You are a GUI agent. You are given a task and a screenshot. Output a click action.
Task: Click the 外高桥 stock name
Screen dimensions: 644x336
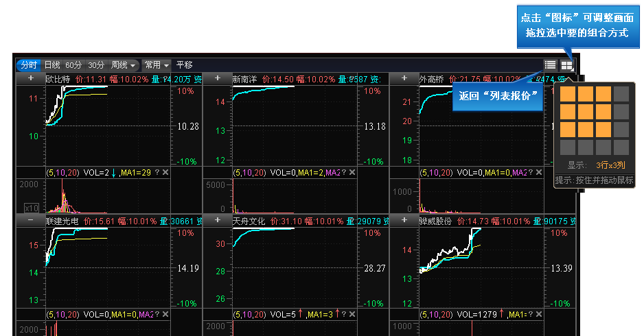tap(431, 79)
